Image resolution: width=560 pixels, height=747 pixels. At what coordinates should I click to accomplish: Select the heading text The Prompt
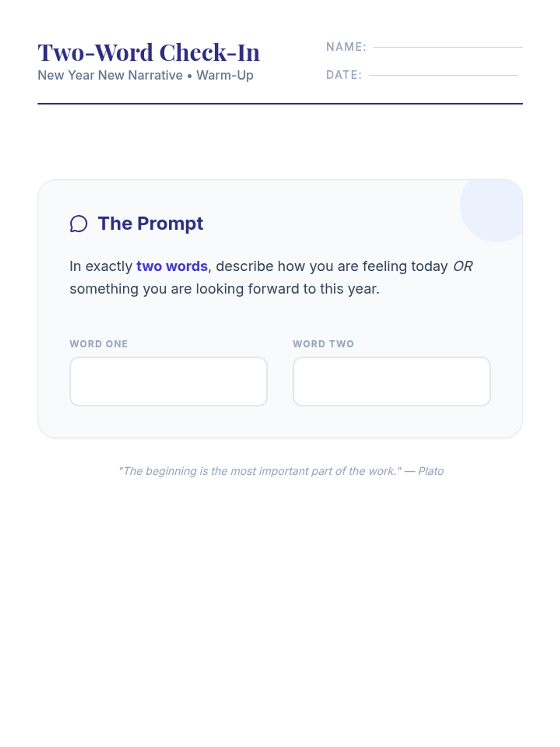[x=150, y=224]
